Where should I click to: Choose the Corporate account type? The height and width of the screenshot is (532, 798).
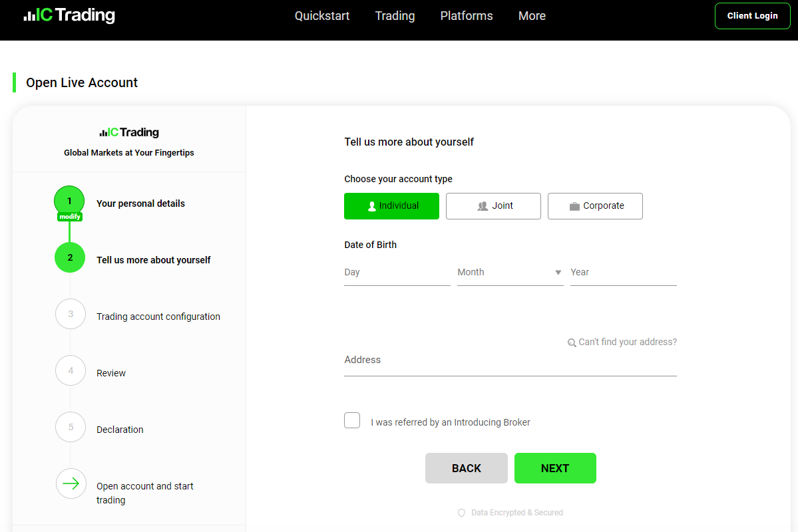coord(595,206)
